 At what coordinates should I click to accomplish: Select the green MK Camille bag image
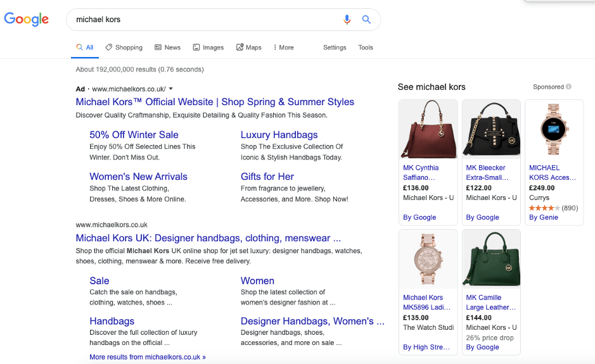(x=491, y=258)
